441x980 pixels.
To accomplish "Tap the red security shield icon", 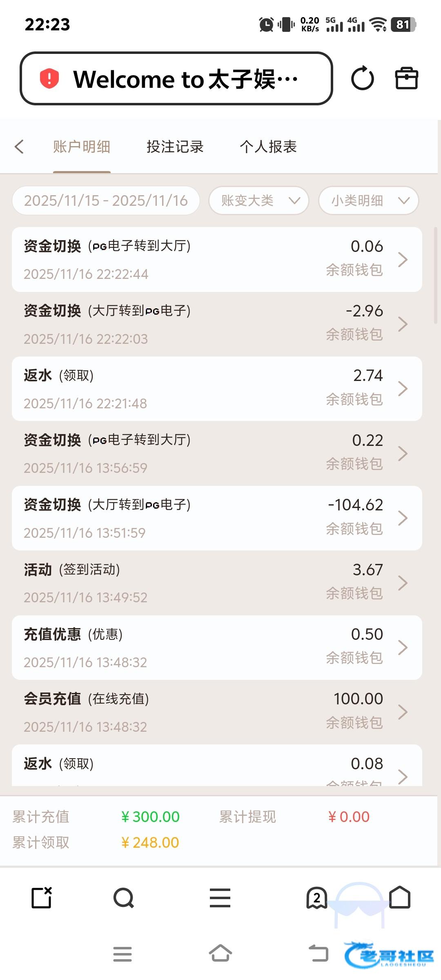I will click(49, 78).
